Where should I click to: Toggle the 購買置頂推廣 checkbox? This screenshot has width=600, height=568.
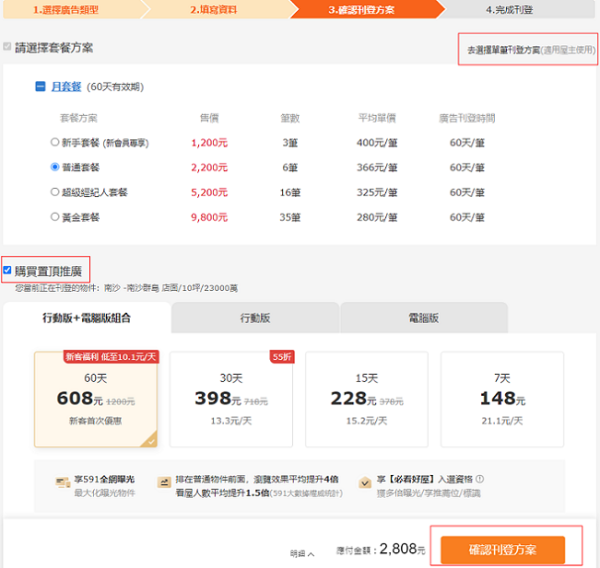pyautogui.click(x=8, y=270)
